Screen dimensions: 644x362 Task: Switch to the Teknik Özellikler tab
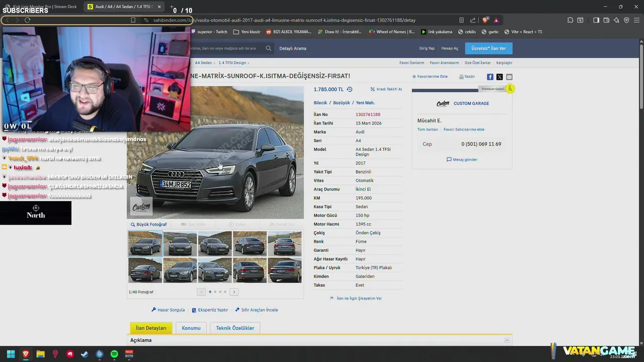click(235, 328)
